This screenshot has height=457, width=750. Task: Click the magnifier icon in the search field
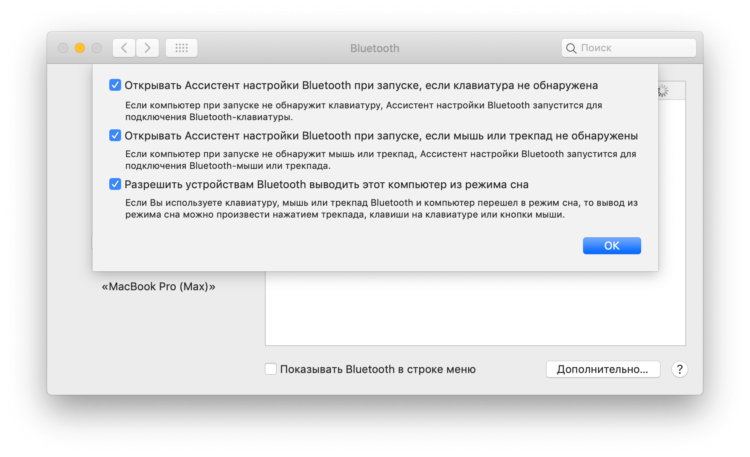[571, 48]
